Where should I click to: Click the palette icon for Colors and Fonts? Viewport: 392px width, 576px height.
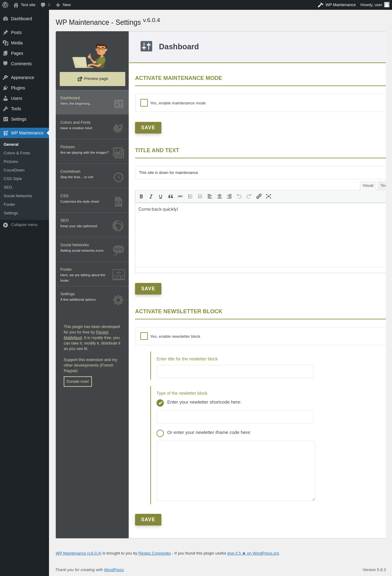(118, 128)
